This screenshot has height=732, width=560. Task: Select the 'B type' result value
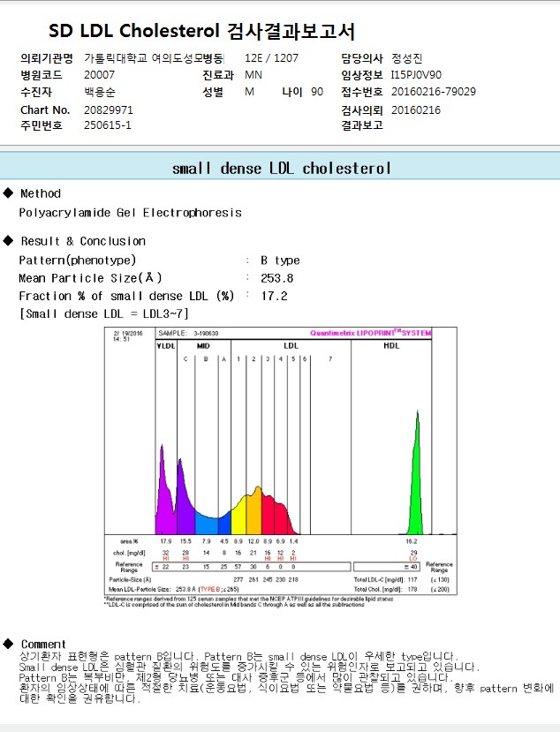coord(280,260)
